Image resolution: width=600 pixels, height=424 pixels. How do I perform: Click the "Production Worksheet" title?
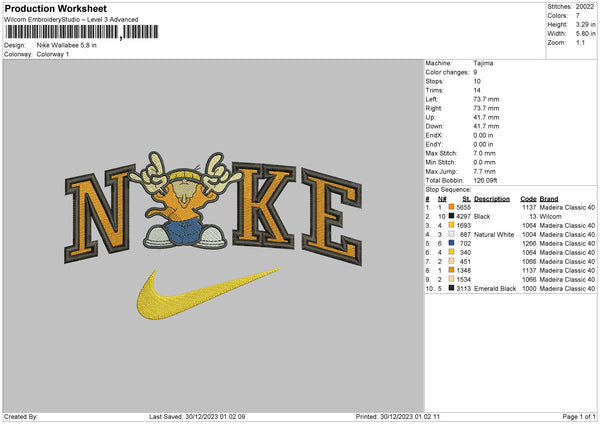tap(56, 8)
